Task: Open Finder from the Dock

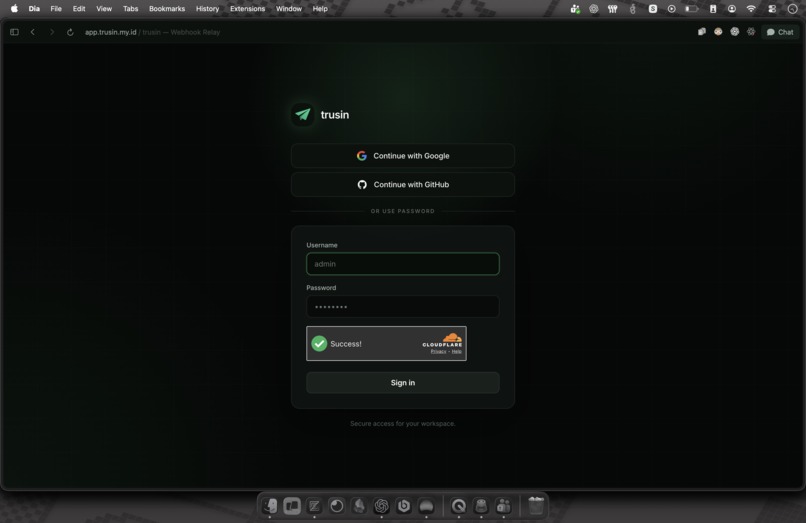Action: point(270,506)
